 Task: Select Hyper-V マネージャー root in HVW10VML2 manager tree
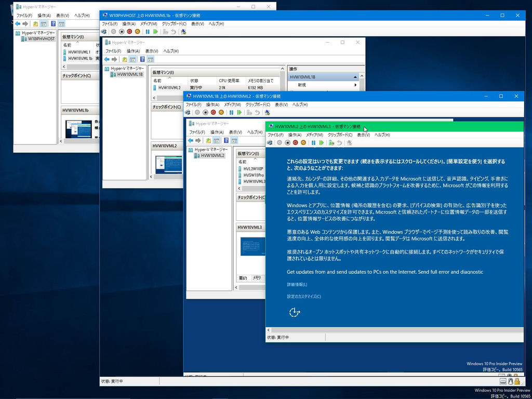[208, 149]
